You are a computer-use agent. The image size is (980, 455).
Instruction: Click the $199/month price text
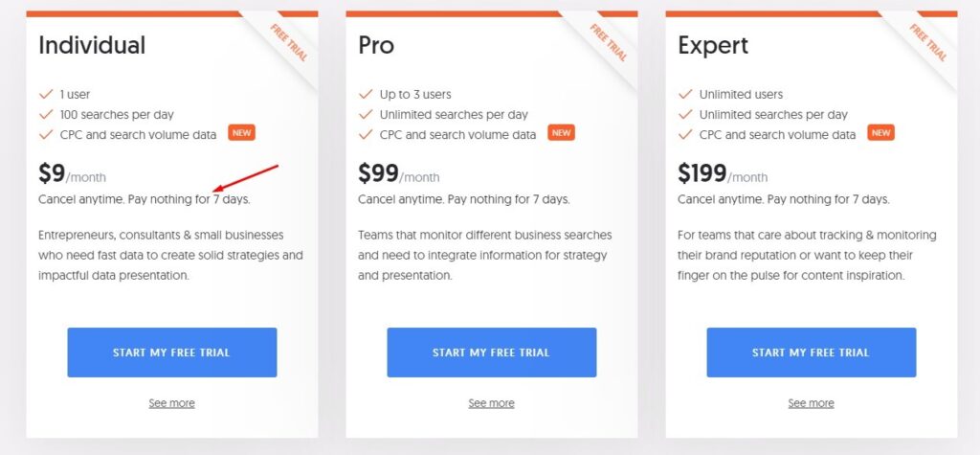pyautogui.click(x=723, y=174)
